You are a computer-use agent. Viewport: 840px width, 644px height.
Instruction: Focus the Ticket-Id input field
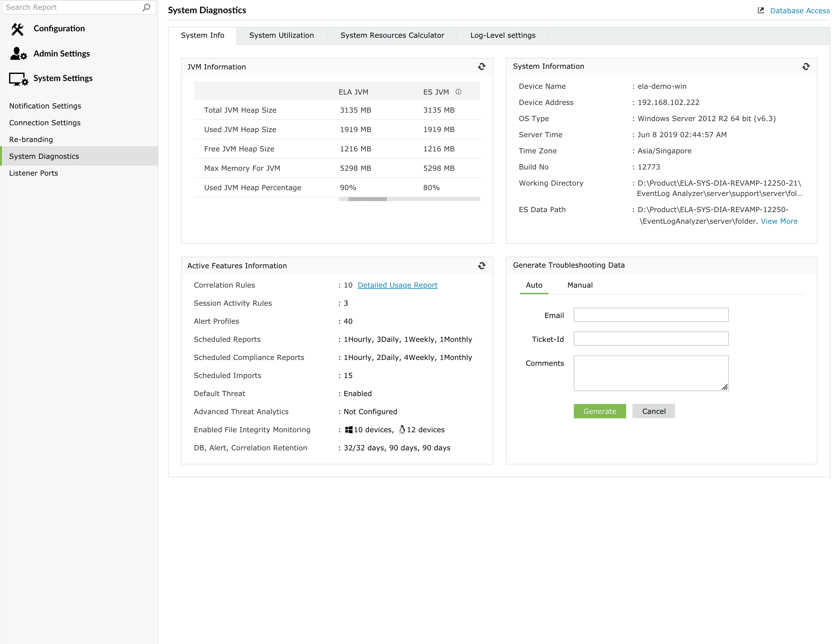click(x=651, y=339)
